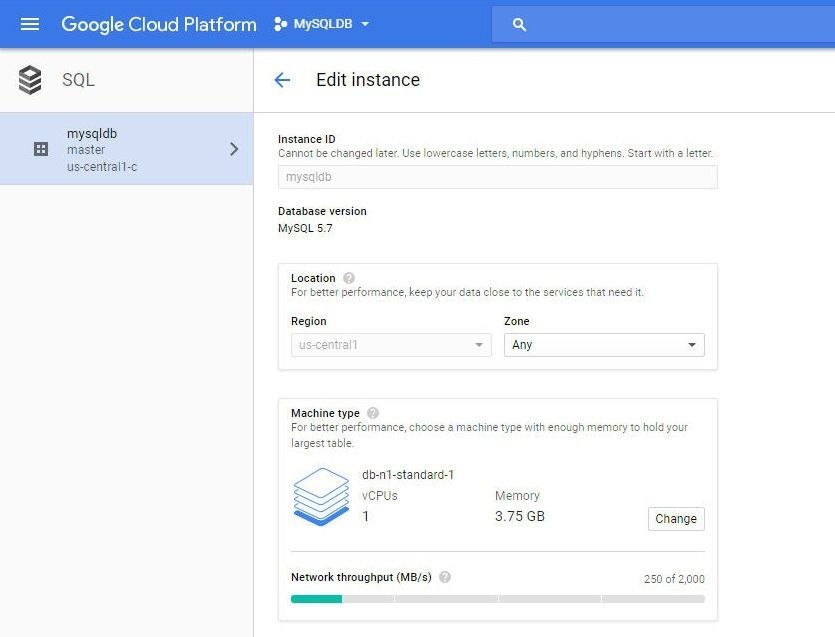
Task: Expand mysqldb instance chevron
Action: [x=234, y=149]
